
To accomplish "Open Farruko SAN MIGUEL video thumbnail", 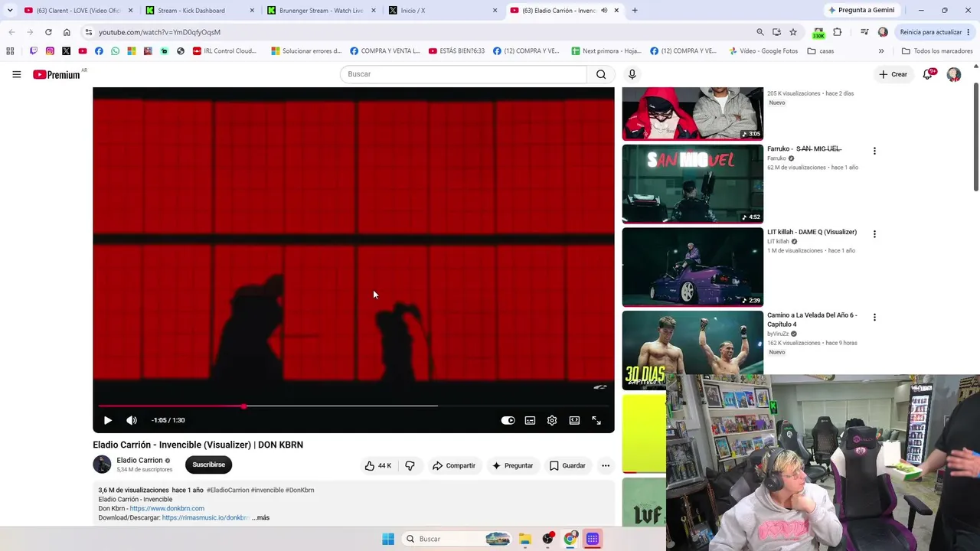I will click(693, 184).
